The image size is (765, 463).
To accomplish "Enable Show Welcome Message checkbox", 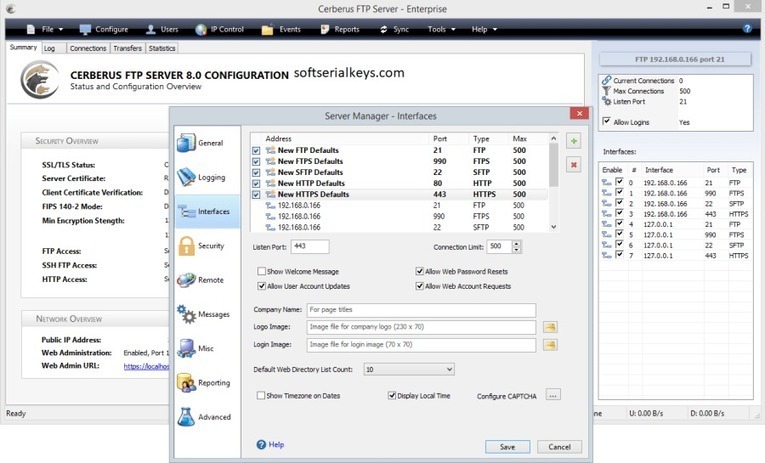I will 262,272.
